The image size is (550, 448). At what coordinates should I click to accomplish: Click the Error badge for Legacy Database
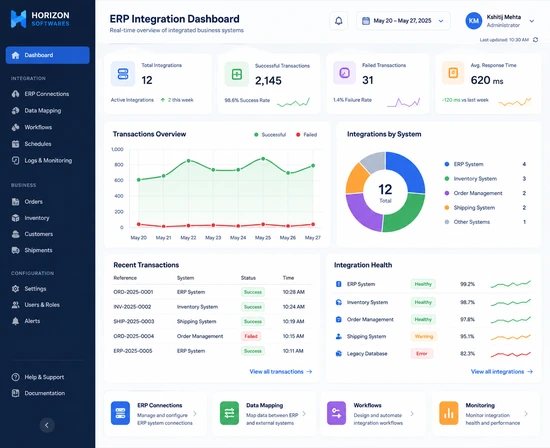pos(422,353)
